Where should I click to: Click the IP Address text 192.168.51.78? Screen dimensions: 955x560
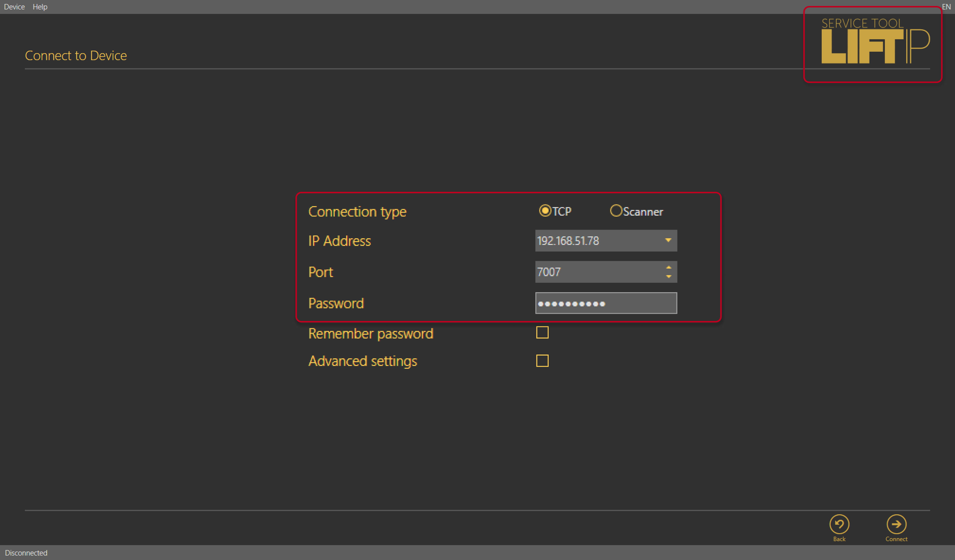[x=568, y=241]
